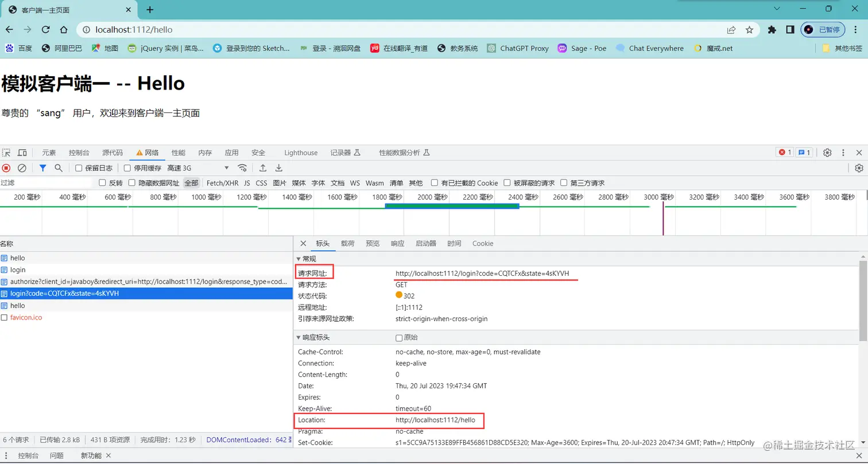Open the 高速 3G throttling dropdown
The width and height of the screenshot is (868, 464).
tap(198, 168)
